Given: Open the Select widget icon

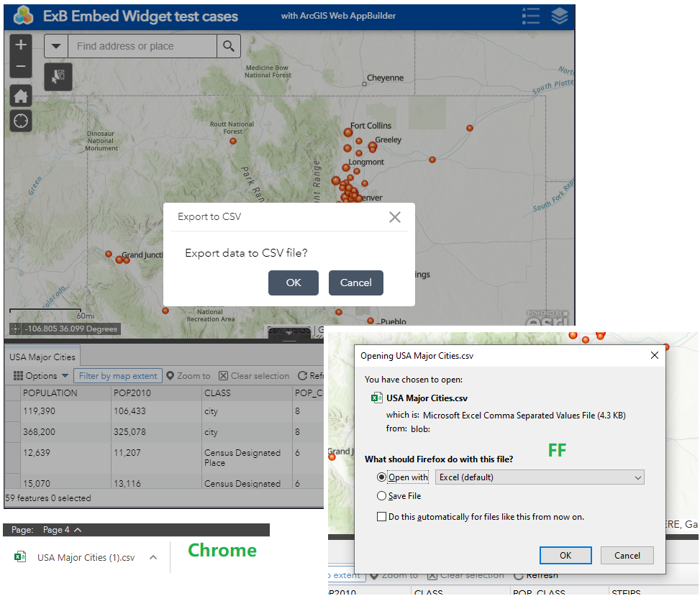Looking at the screenshot, I should pos(58,77).
